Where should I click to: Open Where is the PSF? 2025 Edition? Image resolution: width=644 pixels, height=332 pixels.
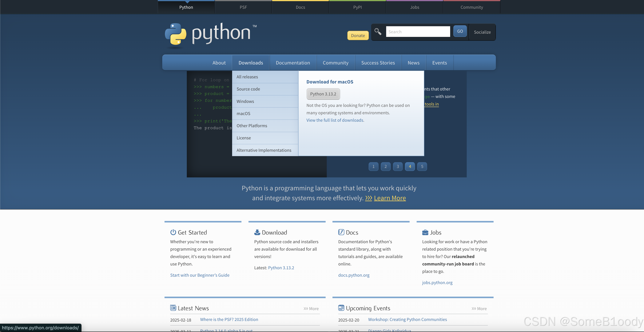click(229, 319)
